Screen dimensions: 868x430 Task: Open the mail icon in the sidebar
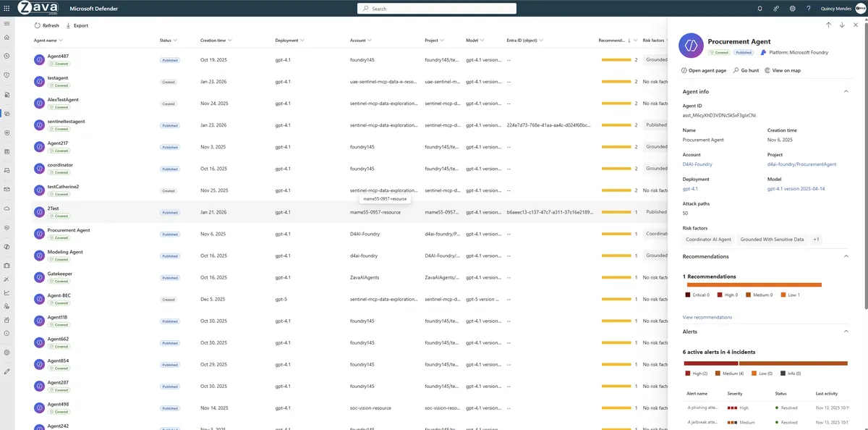[7, 189]
